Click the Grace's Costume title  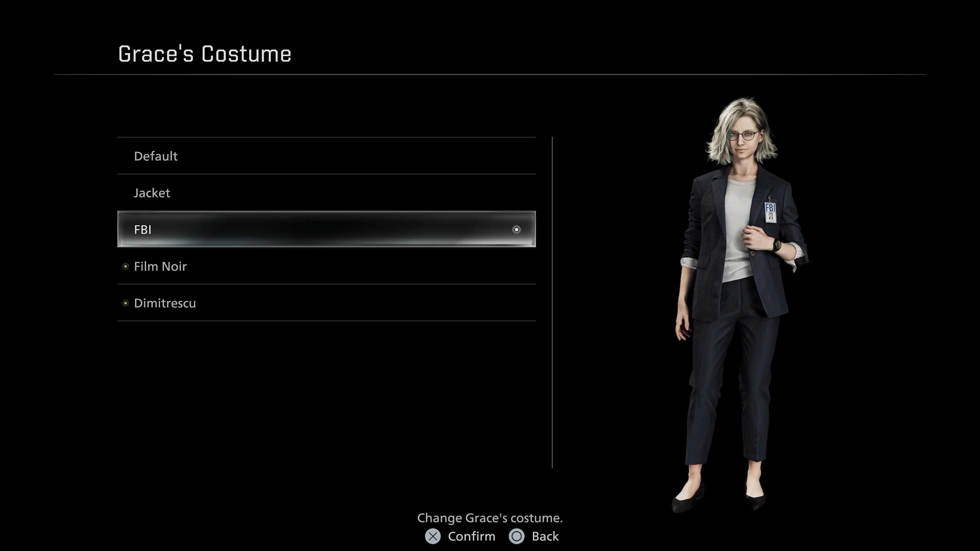point(205,54)
